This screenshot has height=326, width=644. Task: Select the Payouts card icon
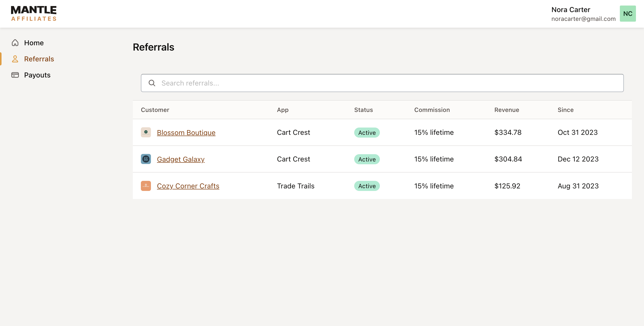15,75
